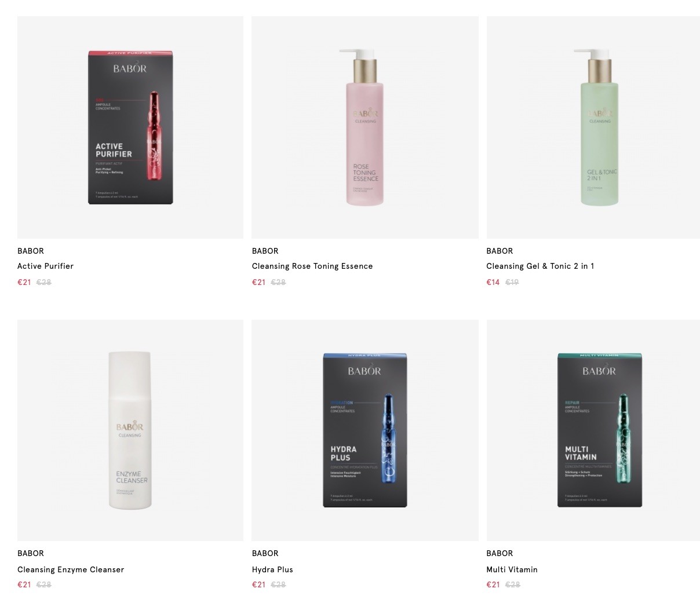700x614 pixels.
Task: Click the Cleansing Gel & Tonic 2 in 1 title
Action: tap(540, 266)
